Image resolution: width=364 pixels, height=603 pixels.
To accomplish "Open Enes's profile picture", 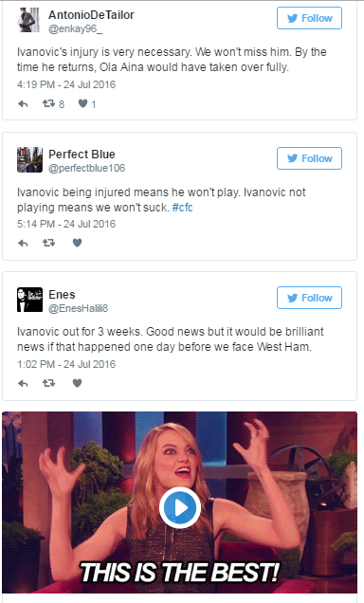I will point(29,300).
